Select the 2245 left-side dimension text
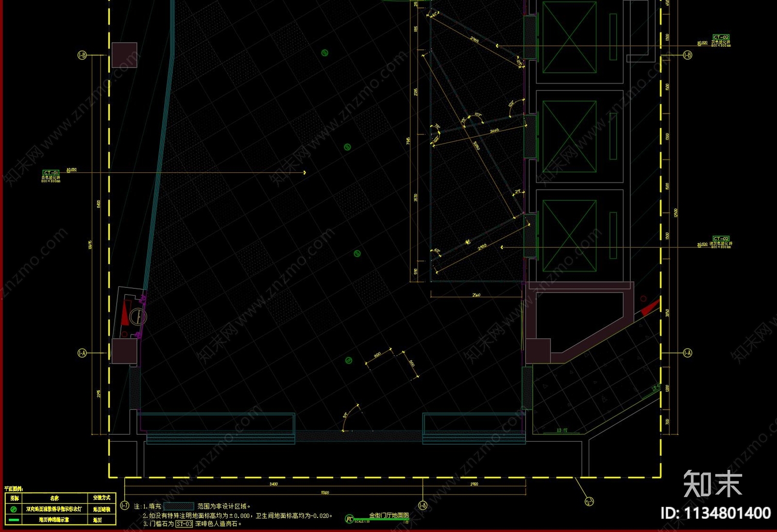 [x=99, y=394]
